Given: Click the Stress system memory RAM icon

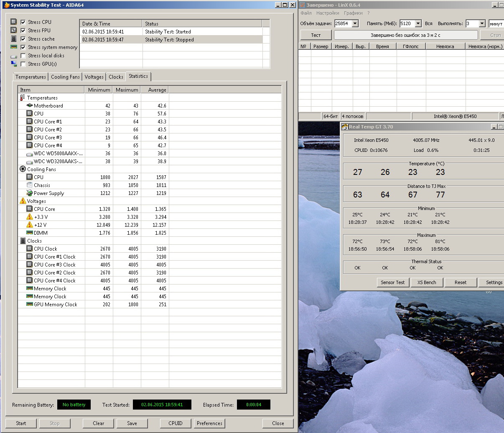Looking at the screenshot, I should [13, 47].
